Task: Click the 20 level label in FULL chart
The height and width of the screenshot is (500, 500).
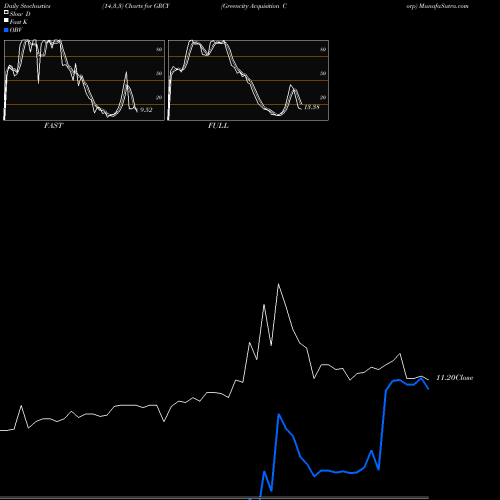Action: click(323, 97)
